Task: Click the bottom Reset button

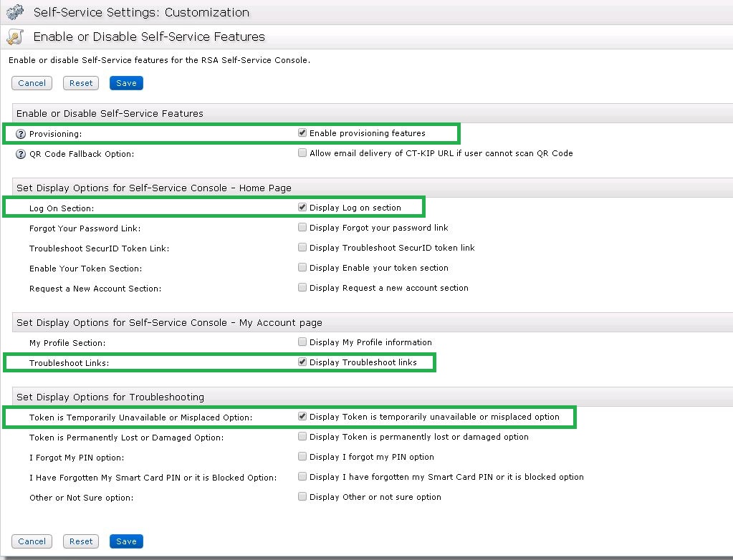Action: coord(80,541)
